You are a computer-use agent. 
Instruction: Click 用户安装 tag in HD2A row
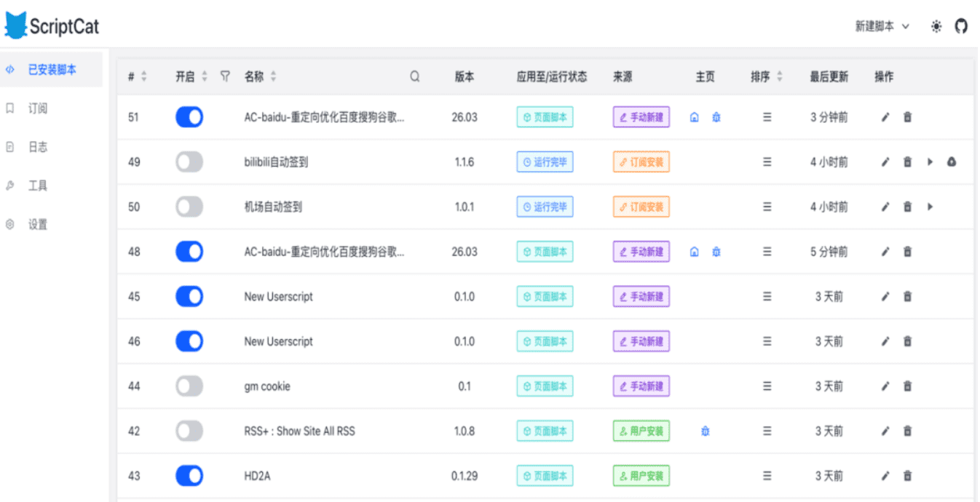click(641, 476)
